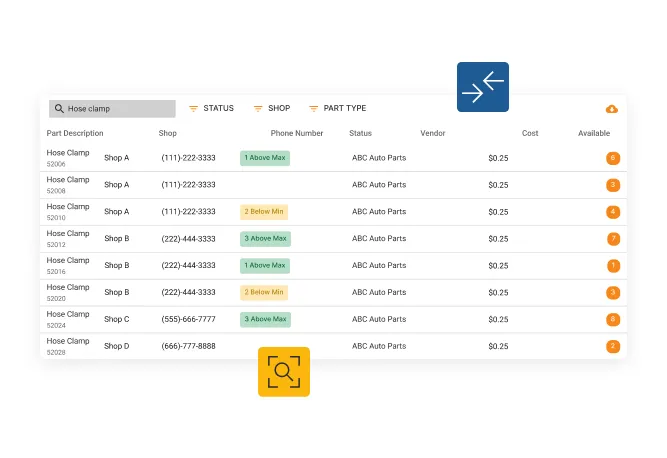Click 2 Below Min badge for 52020
The width and height of the screenshot is (667, 458).
coord(264,293)
